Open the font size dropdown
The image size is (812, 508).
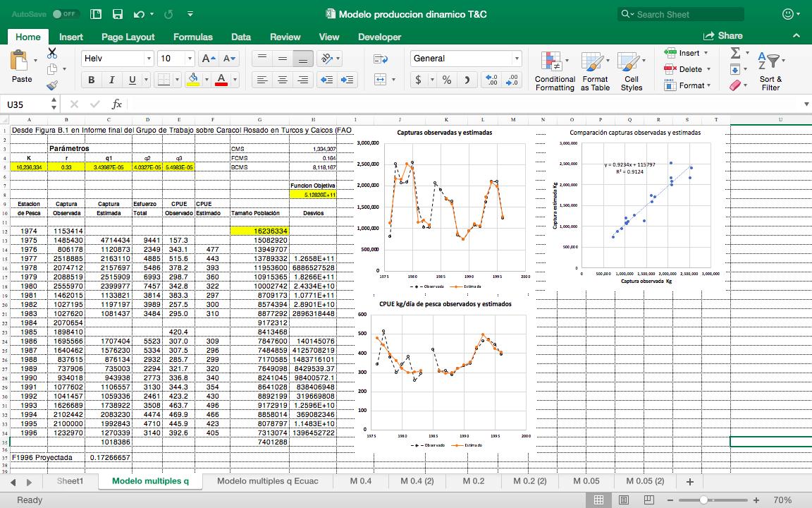190,59
